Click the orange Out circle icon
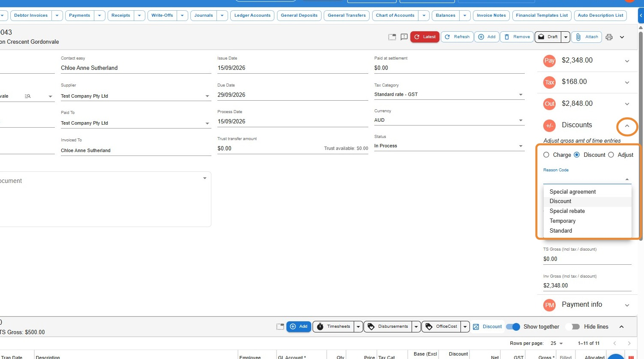The image size is (644, 359). point(550,104)
